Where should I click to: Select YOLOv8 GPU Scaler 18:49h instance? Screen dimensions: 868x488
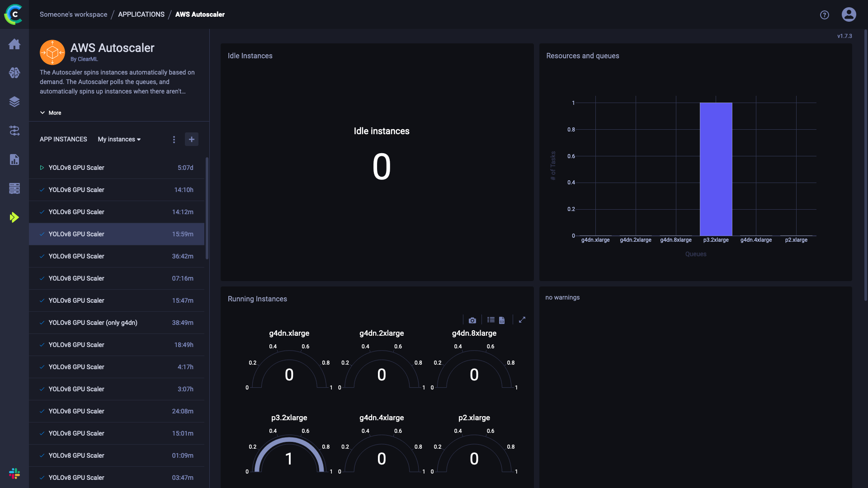(117, 345)
